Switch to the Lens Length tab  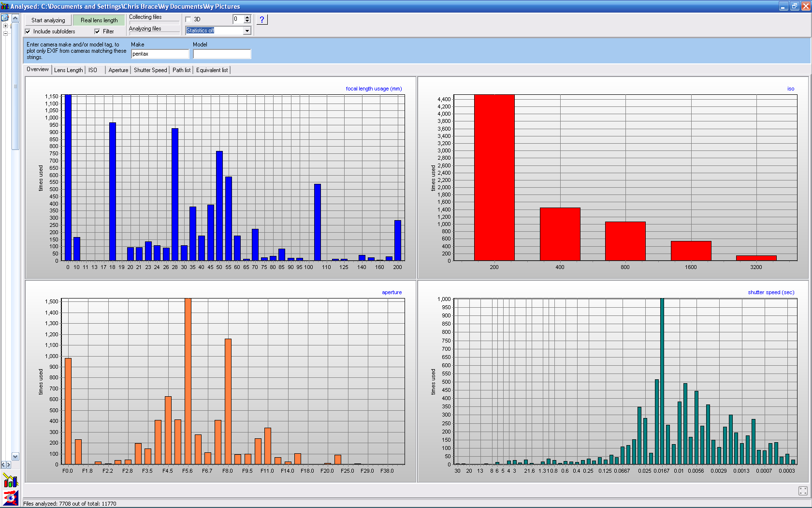pyautogui.click(x=68, y=70)
